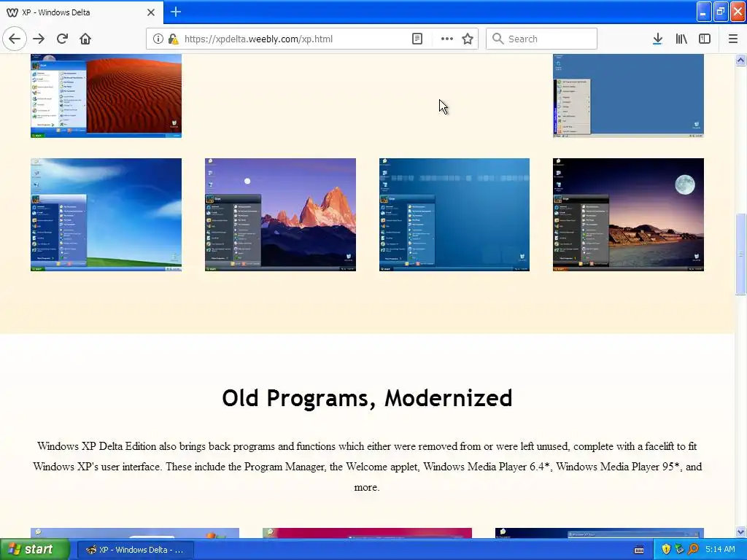This screenshot has height=560, width=747.
Task: Minimize the Firefox window
Action: 704,12
